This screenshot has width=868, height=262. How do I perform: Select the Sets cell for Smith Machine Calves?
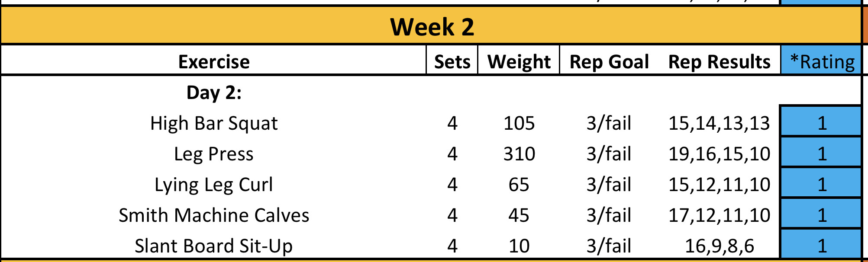pos(452,215)
